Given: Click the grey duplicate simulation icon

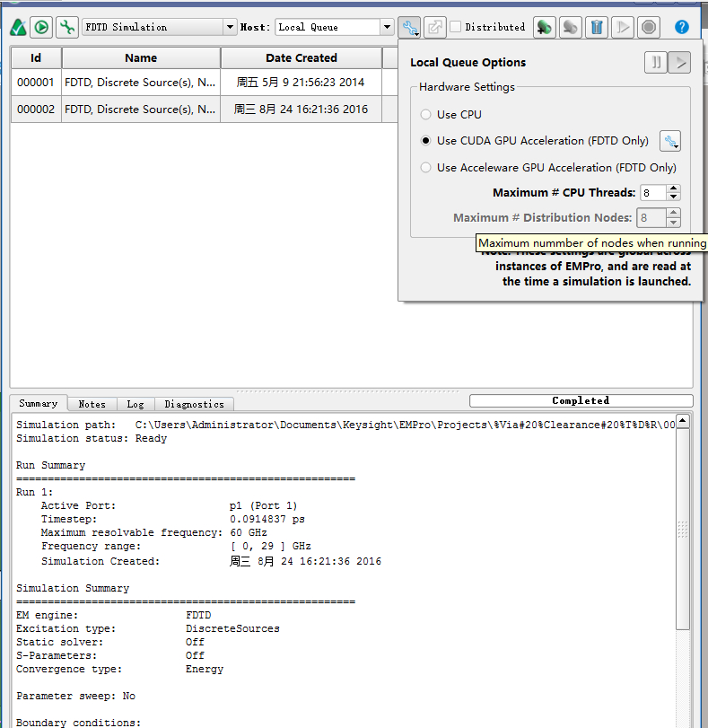Looking at the screenshot, I should click(571, 28).
